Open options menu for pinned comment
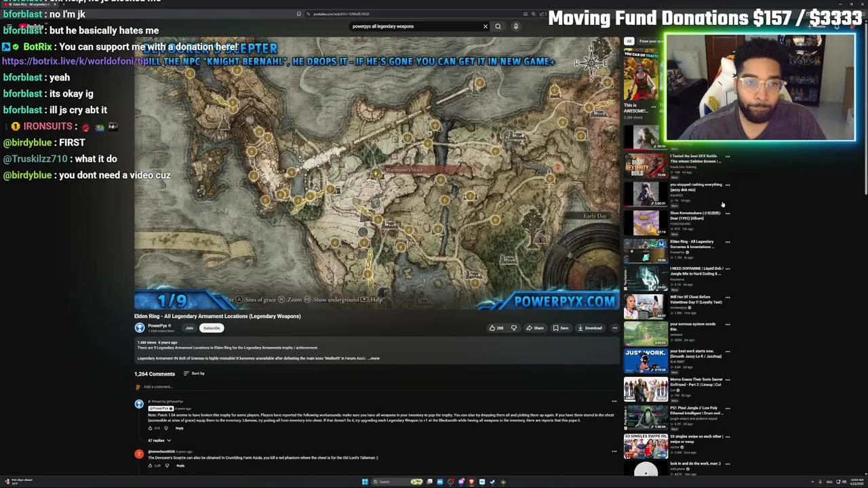The width and height of the screenshot is (868, 488). click(x=614, y=401)
